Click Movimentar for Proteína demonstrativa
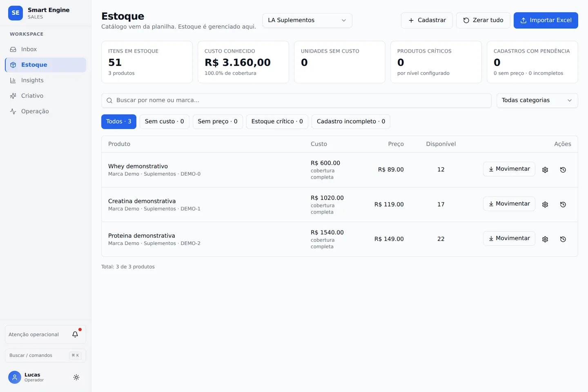 pos(509,238)
